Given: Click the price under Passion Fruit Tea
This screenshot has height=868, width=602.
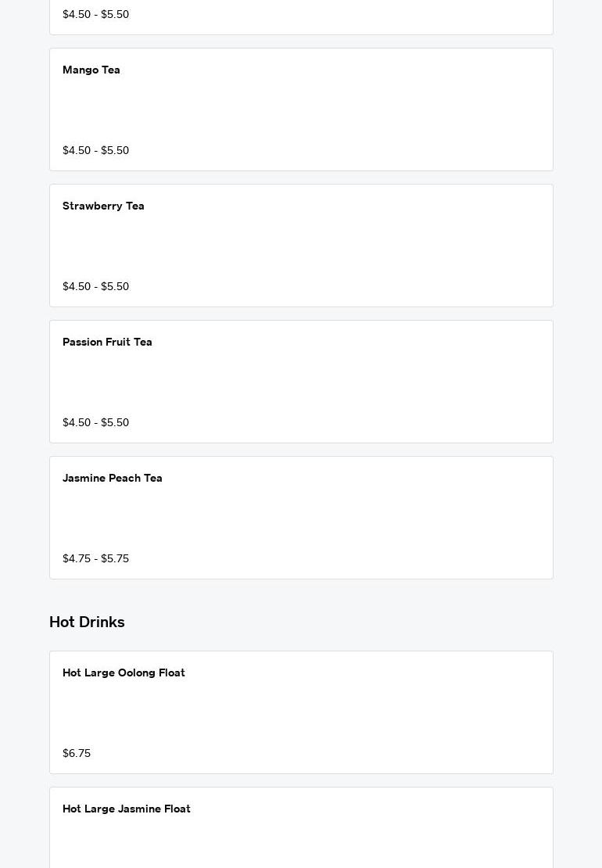Looking at the screenshot, I should 95,423.
